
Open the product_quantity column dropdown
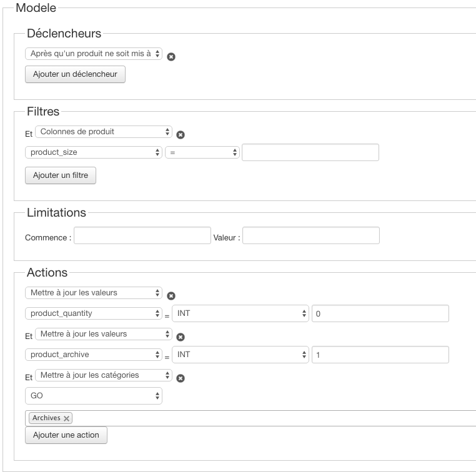[94, 313]
